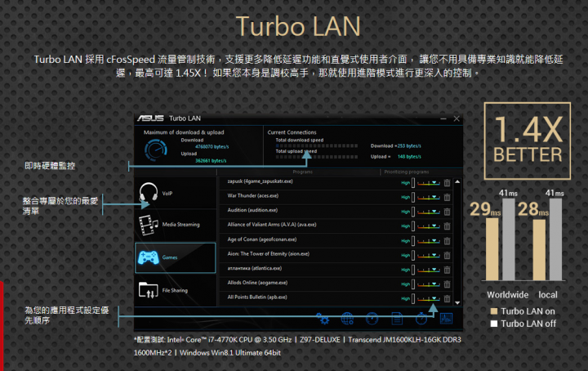This screenshot has height=371, width=588.
Task: Open the document log icon
Action: pyautogui.click(x=397, y=319)
